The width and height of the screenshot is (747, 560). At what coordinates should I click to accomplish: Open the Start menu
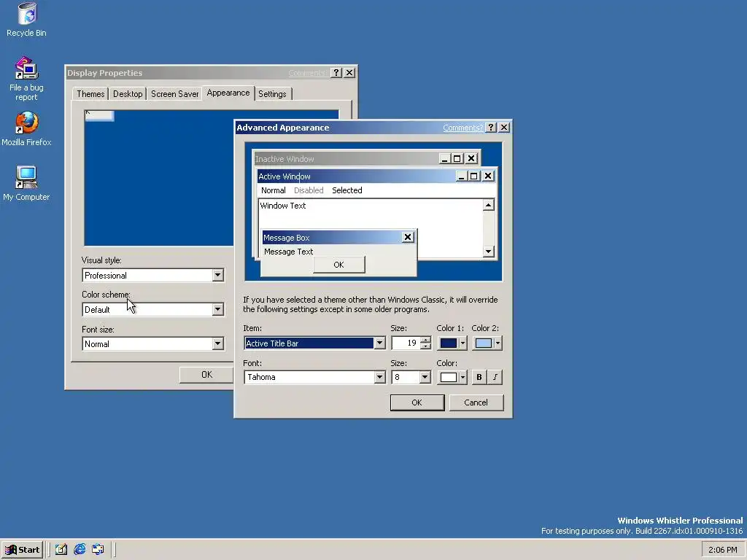pyautogui.click(x=22, y=550)
